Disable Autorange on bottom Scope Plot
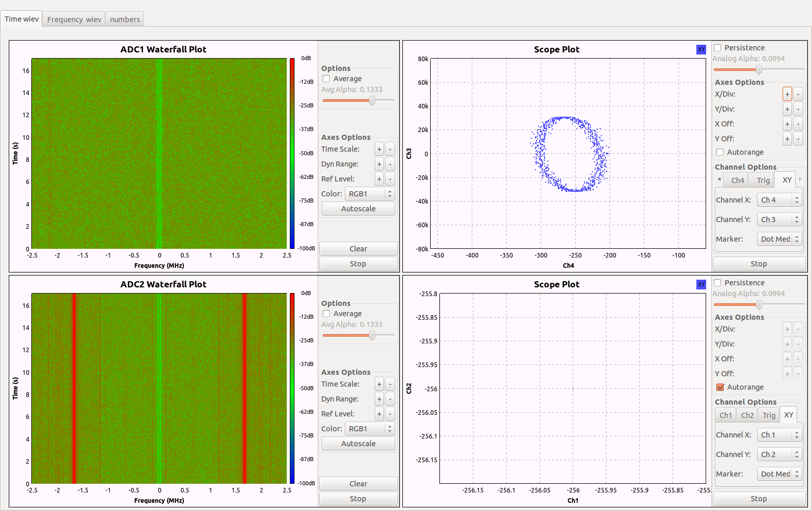The image size is (812, 511). pos(720,387)
